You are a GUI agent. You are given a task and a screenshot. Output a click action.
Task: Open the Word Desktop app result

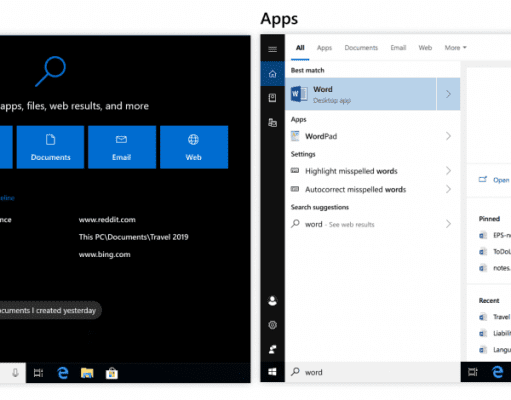(361, 94)
